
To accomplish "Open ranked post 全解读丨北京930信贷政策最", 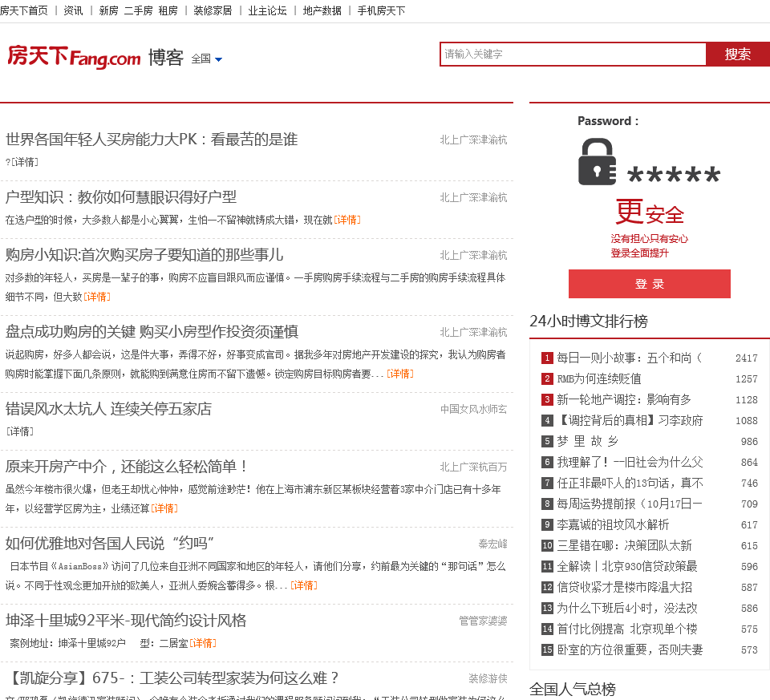I will (627, 566).
